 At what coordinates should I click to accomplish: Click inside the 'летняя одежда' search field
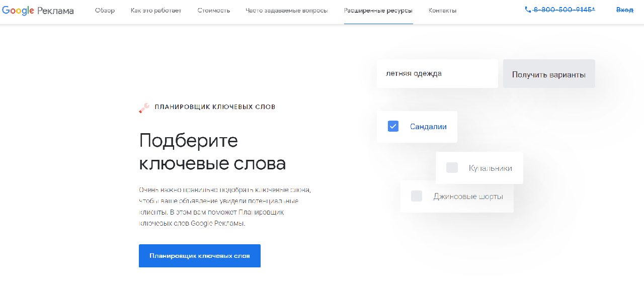click(x=437, y=73)
